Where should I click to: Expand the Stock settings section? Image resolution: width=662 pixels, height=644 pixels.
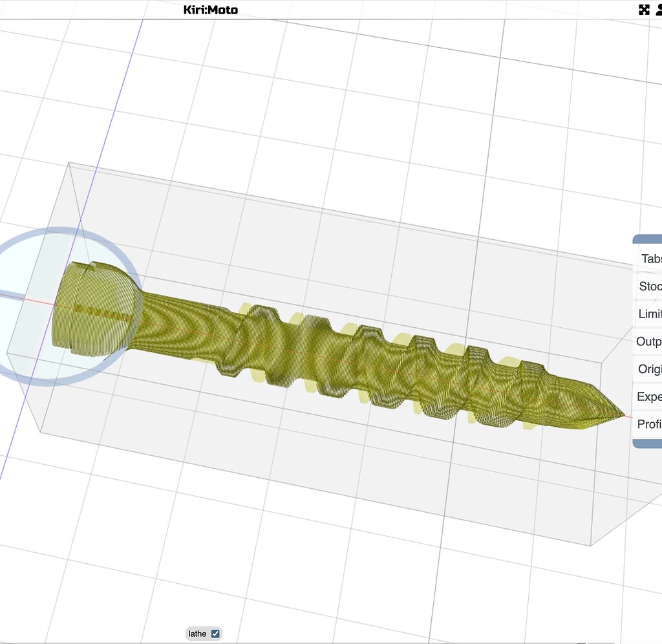650,286
